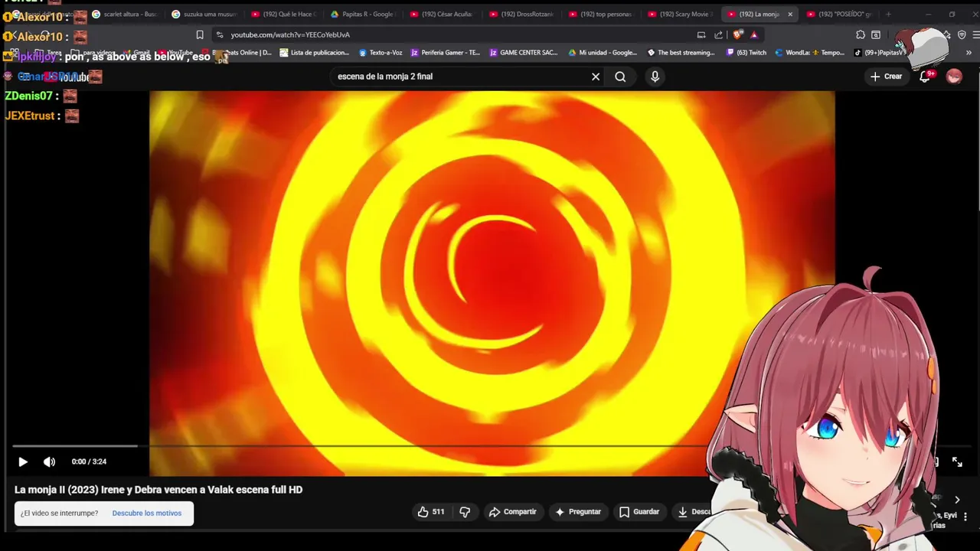Open the Brave Shields lion icon
This screenshot has height=551, width=980.
click(x=737, y=34)
